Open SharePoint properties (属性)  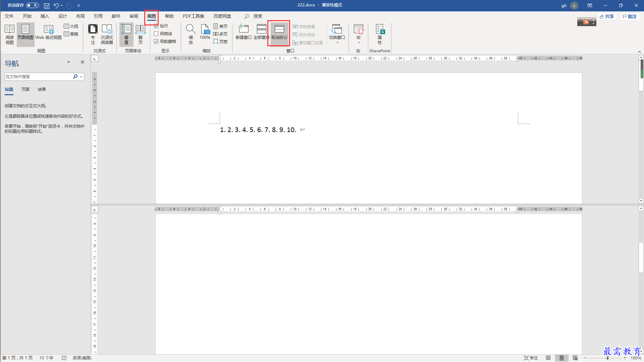coord(380,34)
